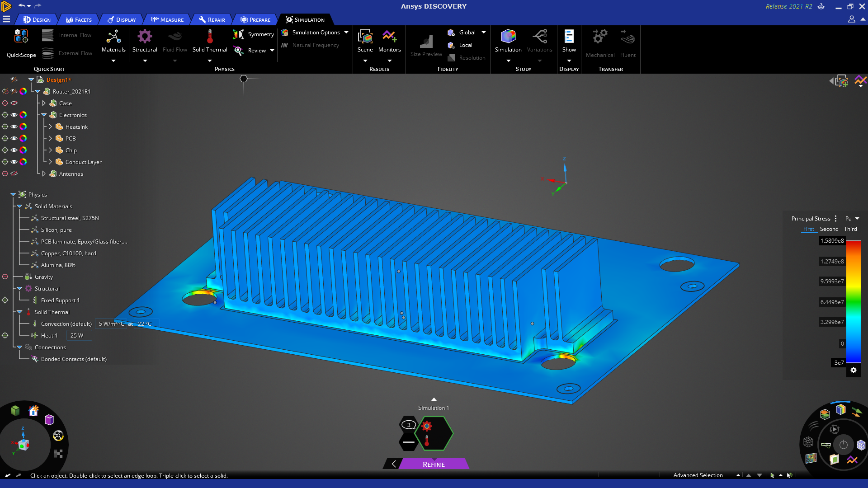
Task: Expand the Case tree node
Action: [44, 103]
